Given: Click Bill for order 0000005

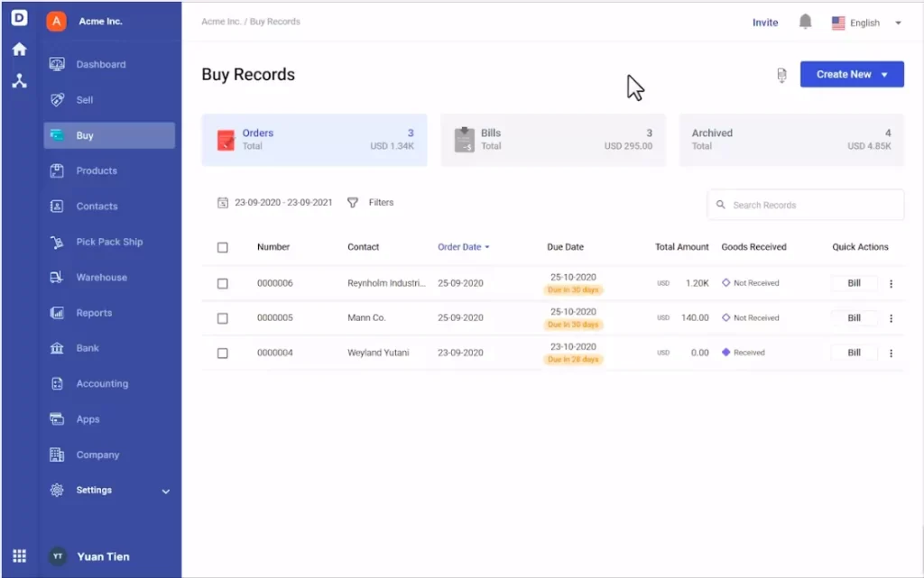Looking at the screenshot, I should tap(854, 317).
